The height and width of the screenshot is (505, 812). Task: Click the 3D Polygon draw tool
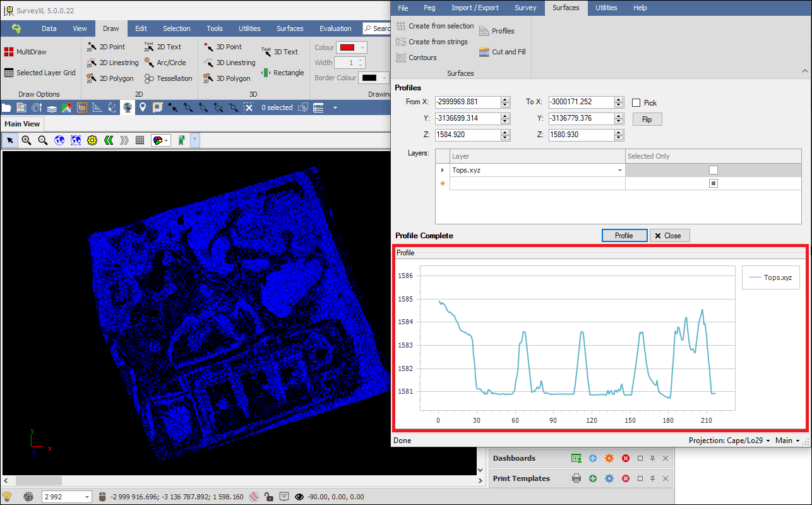coord(227,78)
